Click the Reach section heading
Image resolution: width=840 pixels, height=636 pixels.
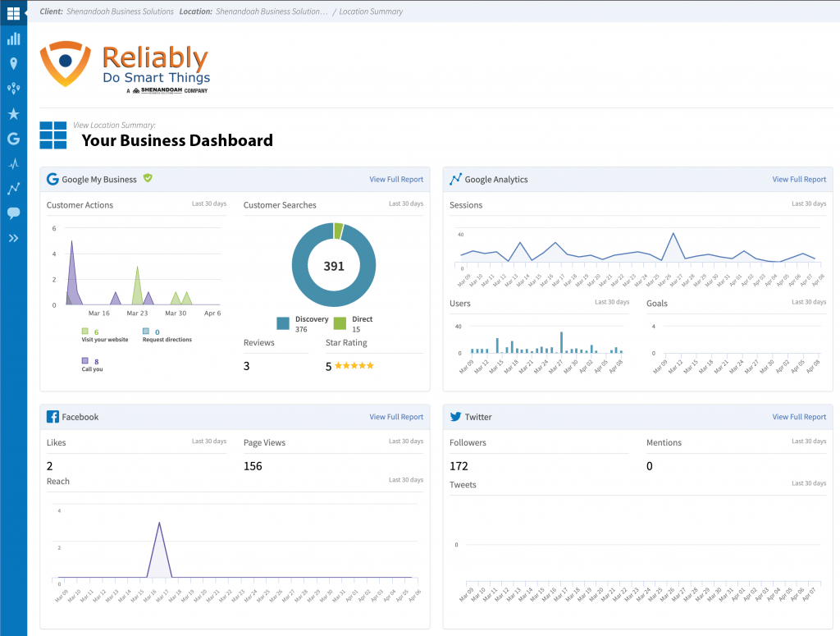(x=58, y=481)
